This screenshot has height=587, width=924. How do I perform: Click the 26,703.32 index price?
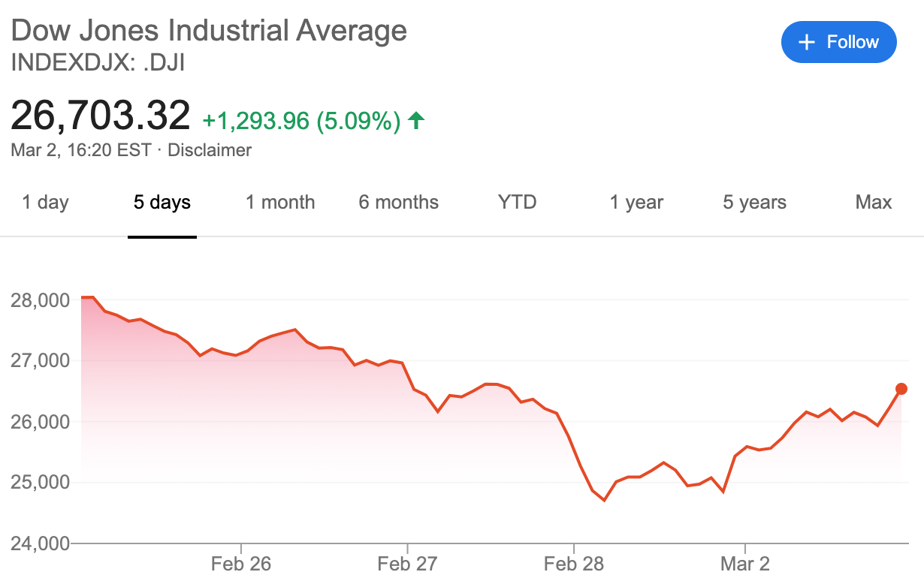point(101,116)
